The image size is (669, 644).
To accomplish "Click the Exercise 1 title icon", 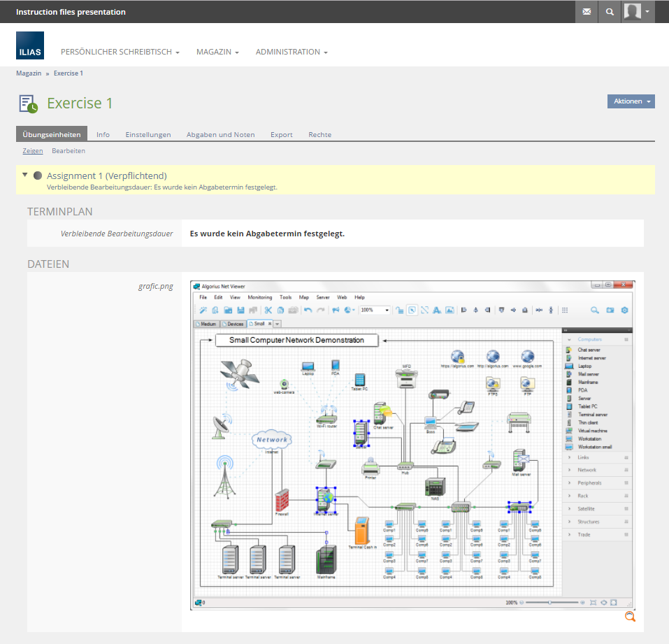I will tap(28, 103).
